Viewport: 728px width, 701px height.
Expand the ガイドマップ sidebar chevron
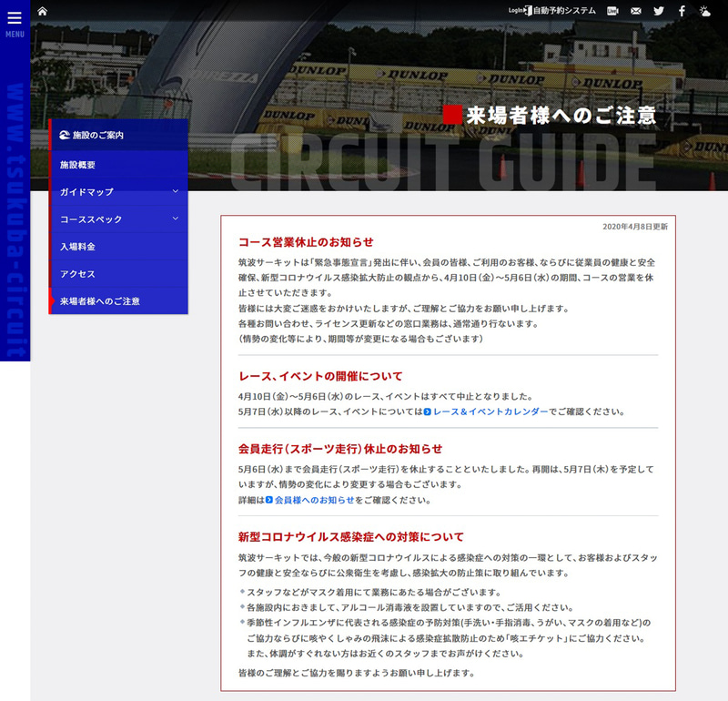pyautogui.click(x=177, y=193)
